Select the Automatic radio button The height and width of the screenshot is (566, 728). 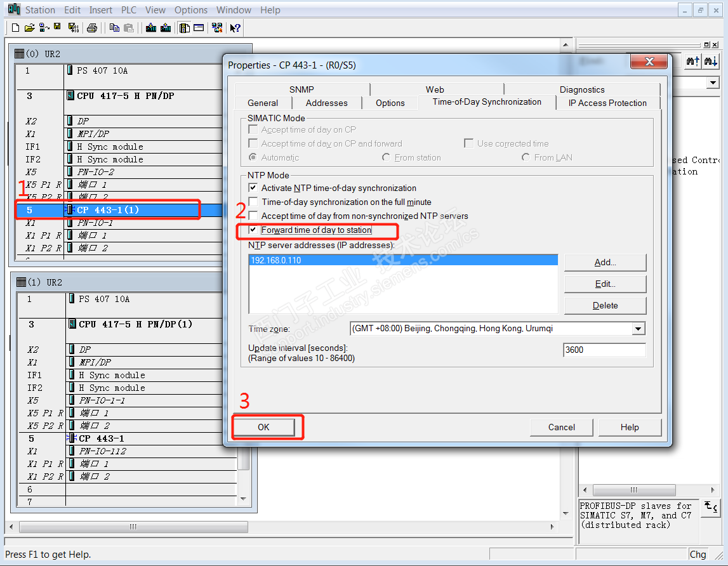tap(253, 157)
